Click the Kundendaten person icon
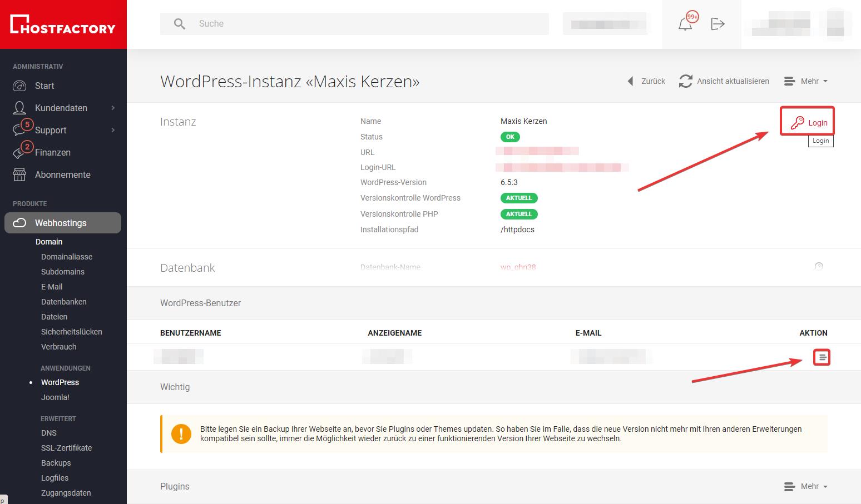The height and width of the screenshot is (504, 861). (19, 108)
